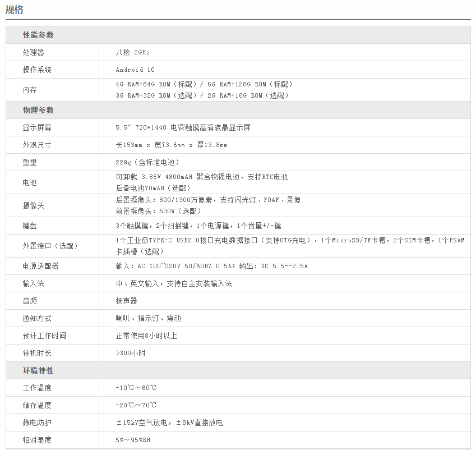Click the 处理器 row label

pos(34,52)
